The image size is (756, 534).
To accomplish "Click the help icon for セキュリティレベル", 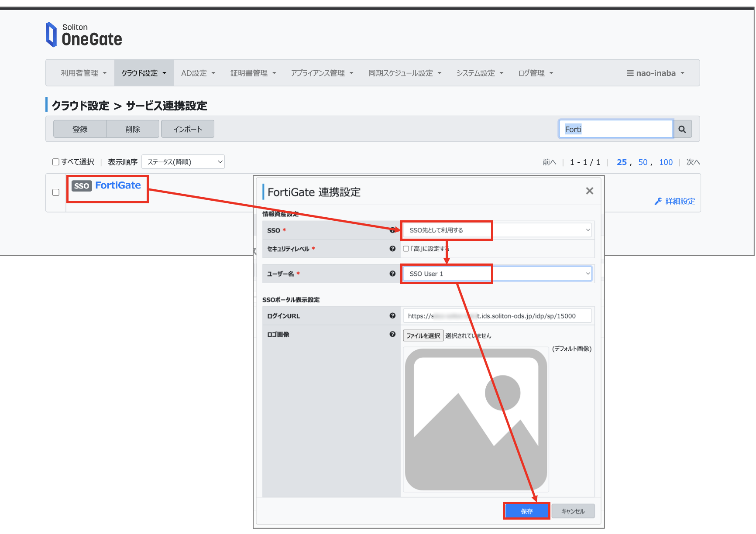I will (392, 249).
